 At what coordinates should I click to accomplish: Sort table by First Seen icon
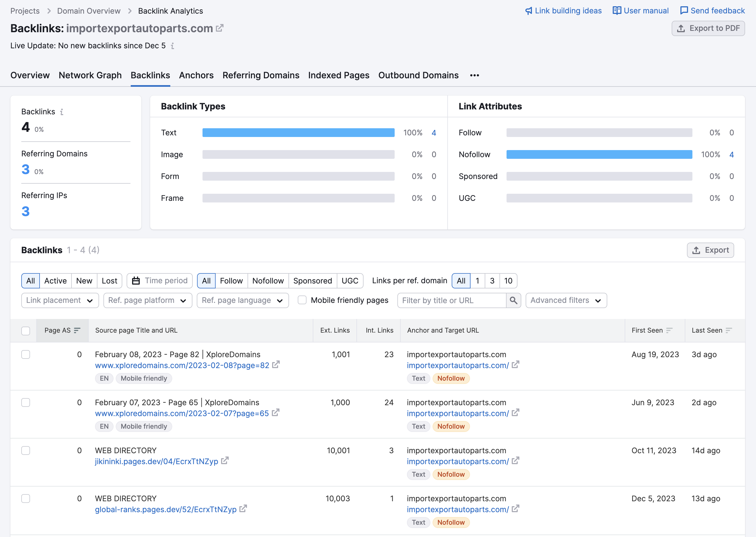coord(669,330)
